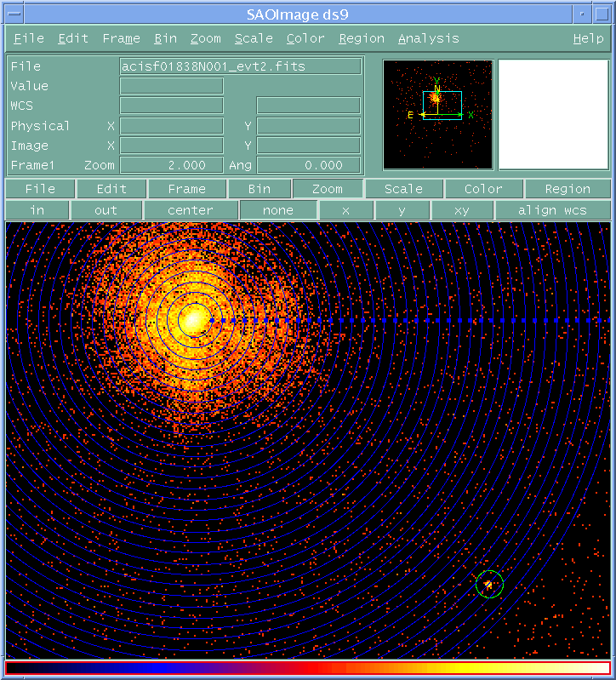Open the Edit menu
616x680 pixels.
(73, 38)
